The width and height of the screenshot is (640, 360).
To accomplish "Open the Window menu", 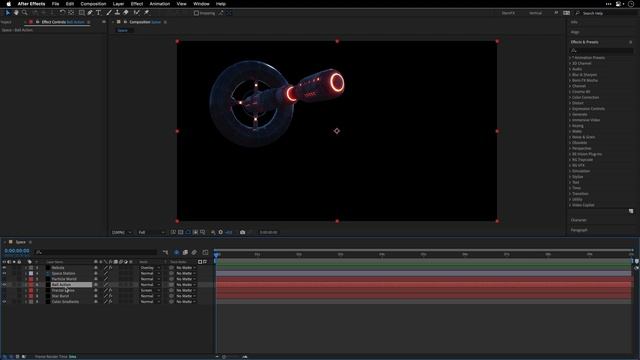I will click(201, 4).
